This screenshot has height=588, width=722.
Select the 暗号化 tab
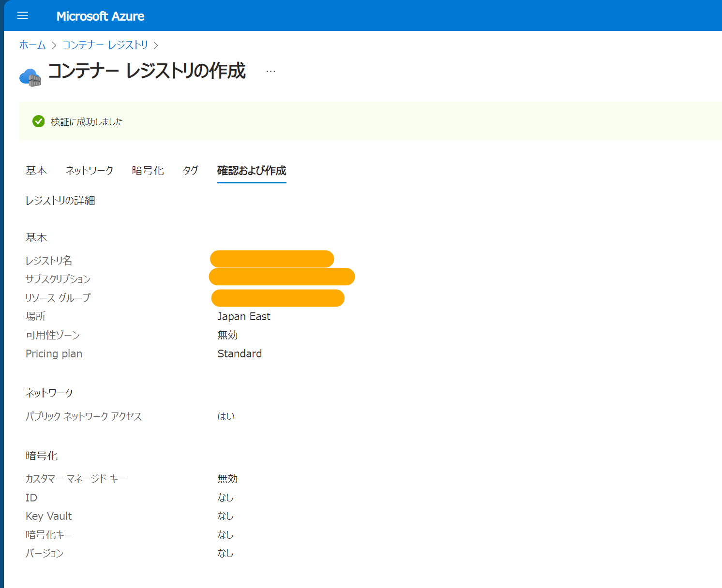pos(148,171)
